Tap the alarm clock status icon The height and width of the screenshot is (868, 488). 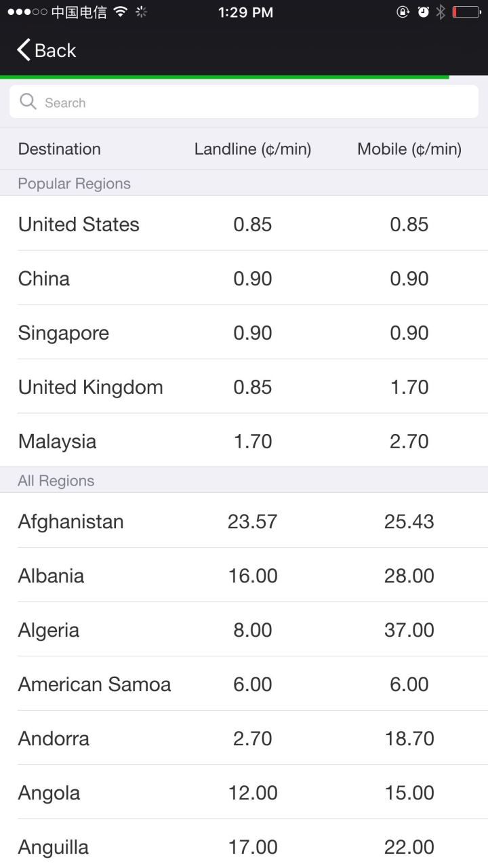423,12
